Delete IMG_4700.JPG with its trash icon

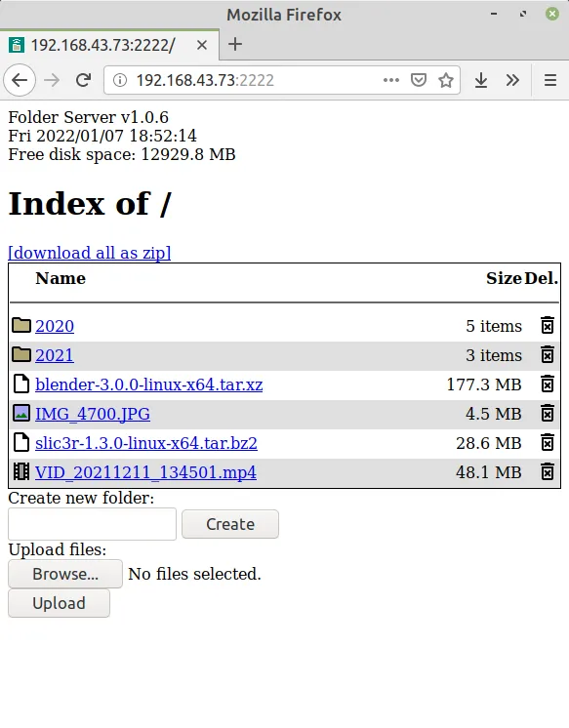click(548, 413)
